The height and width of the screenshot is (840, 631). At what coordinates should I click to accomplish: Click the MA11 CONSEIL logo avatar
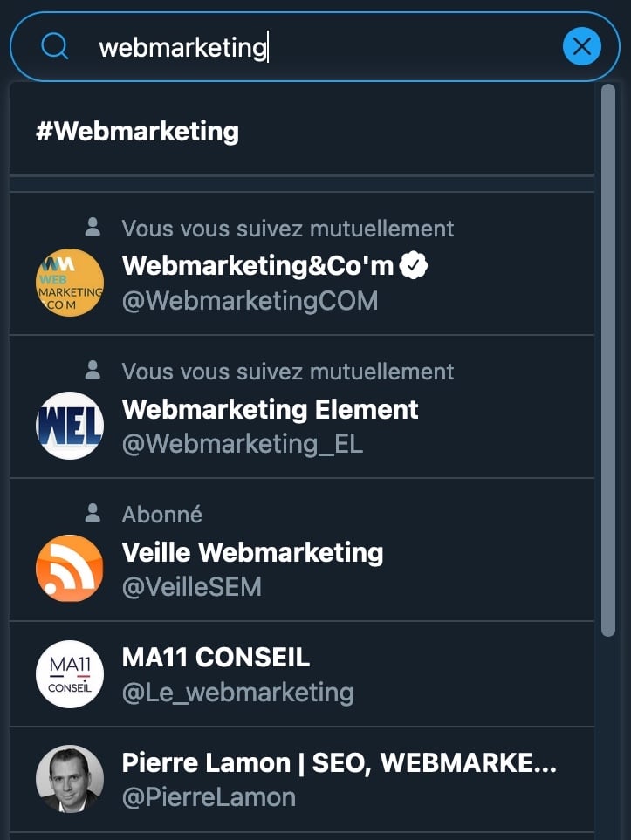[70, 674]
